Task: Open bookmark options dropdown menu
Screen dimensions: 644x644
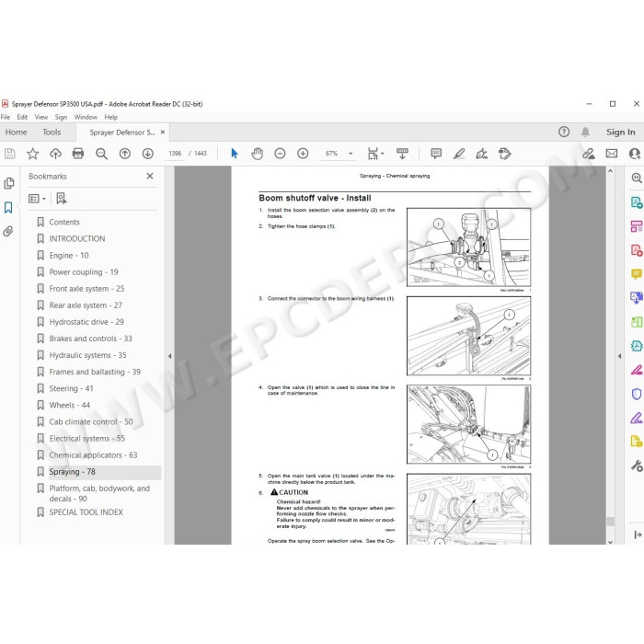Action: [x=37, y=199]
